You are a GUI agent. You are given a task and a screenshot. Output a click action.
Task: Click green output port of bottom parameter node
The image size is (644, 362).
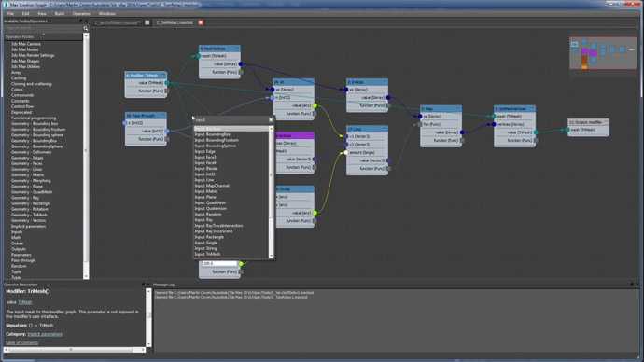(241, 264)
